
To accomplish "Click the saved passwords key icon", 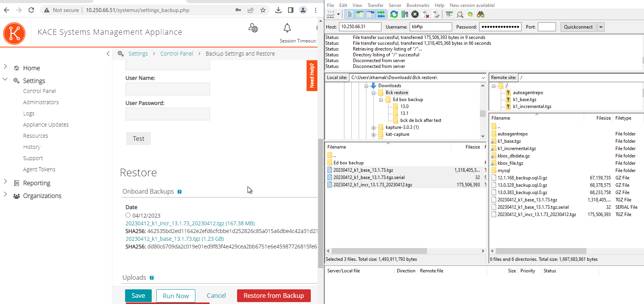I will click(238, 10).
